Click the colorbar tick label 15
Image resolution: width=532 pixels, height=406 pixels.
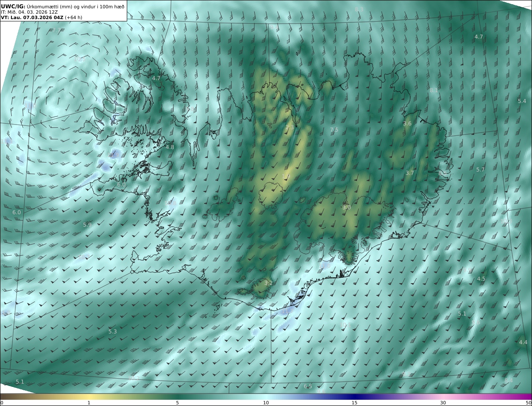coord(355,403)
